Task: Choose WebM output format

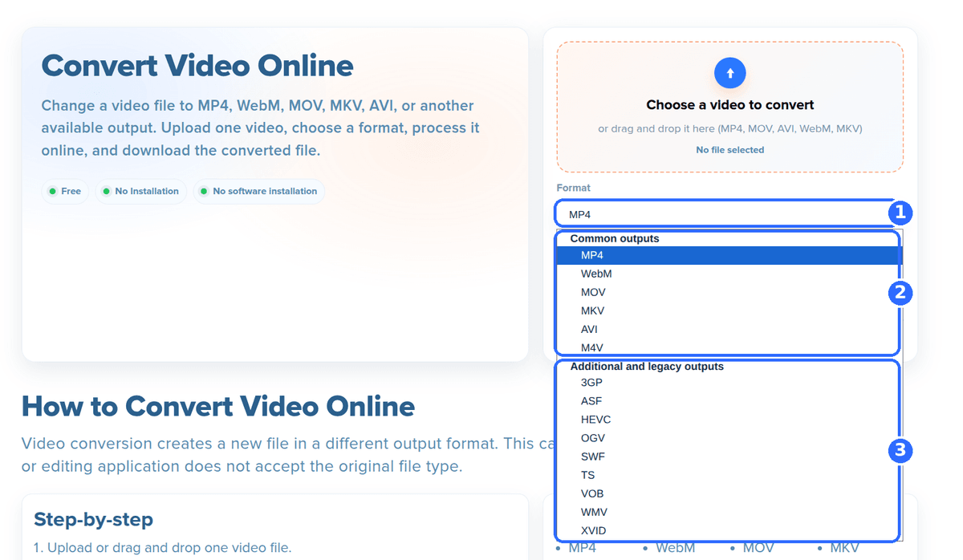Action: (729, 274)
